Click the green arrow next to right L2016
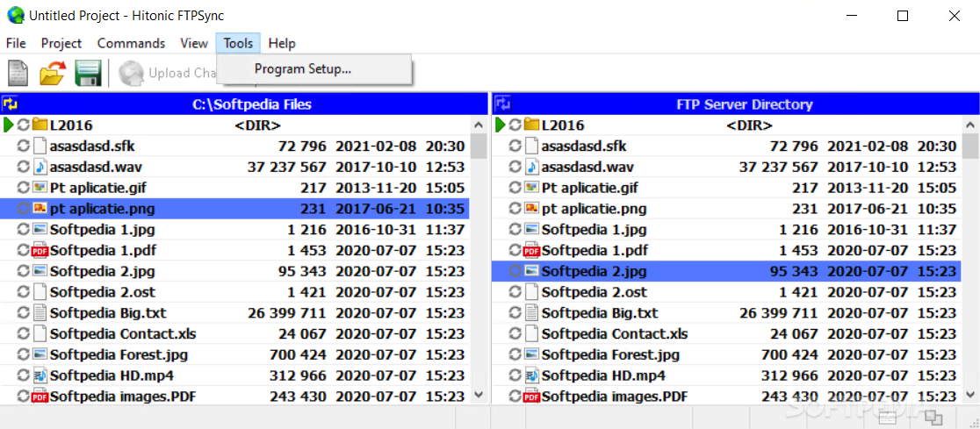This screenshot has height=429, width=980. [x=500, y=125]
